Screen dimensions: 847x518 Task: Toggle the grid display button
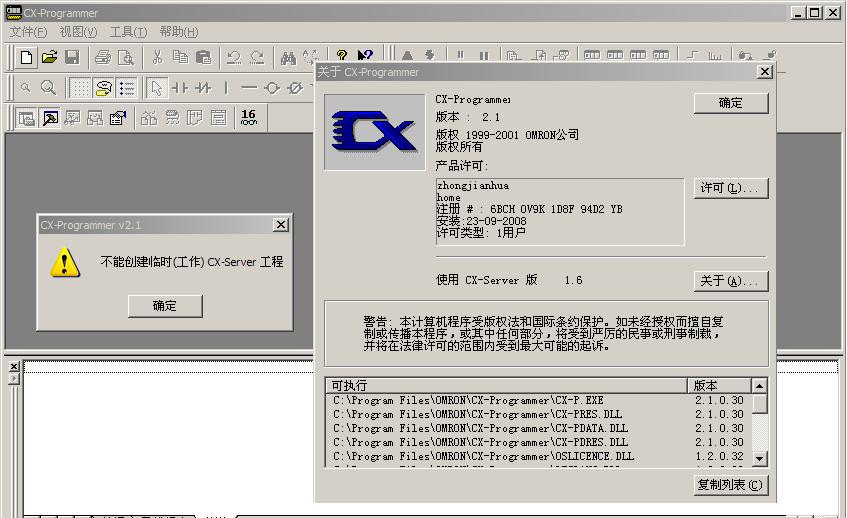coord(80,88)
